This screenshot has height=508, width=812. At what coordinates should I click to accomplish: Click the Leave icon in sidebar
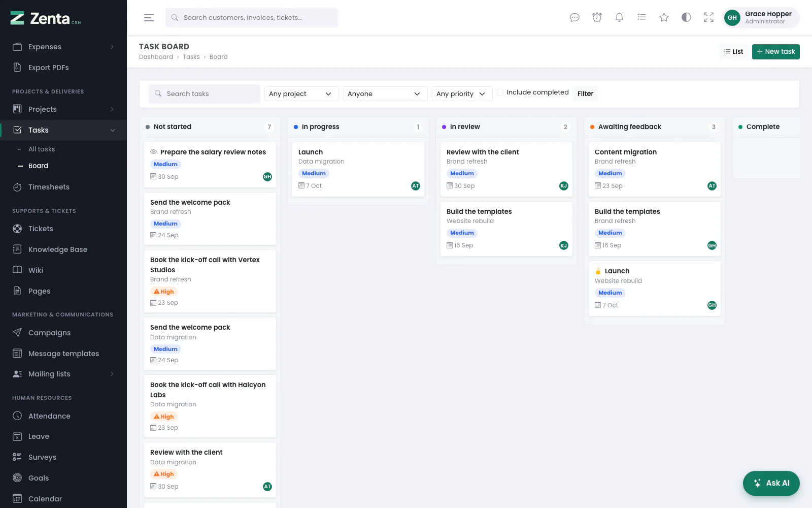(17, 436)
